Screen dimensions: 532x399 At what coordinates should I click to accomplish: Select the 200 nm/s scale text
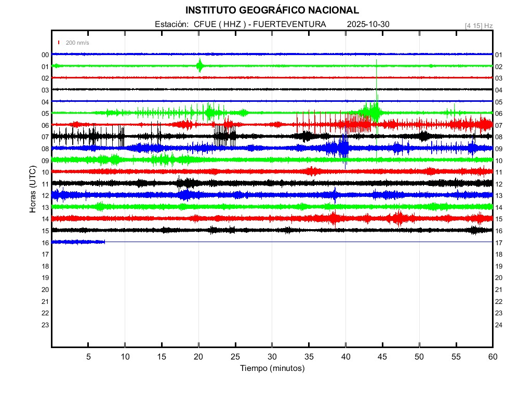77,43
